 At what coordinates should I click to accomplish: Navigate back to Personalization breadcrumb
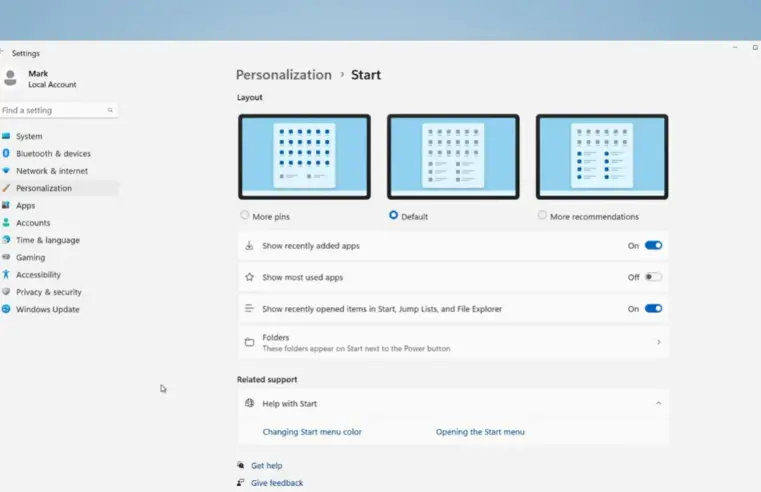[x=283, y=75]
